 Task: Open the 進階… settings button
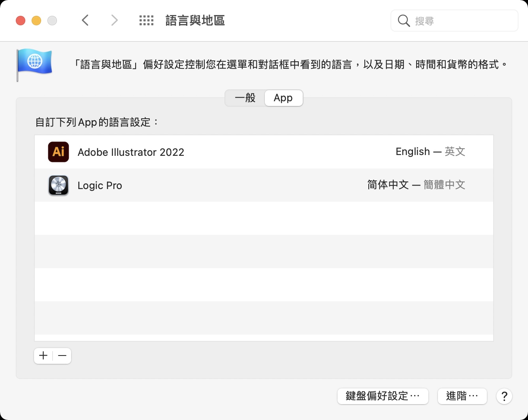(x=462, y=396)
